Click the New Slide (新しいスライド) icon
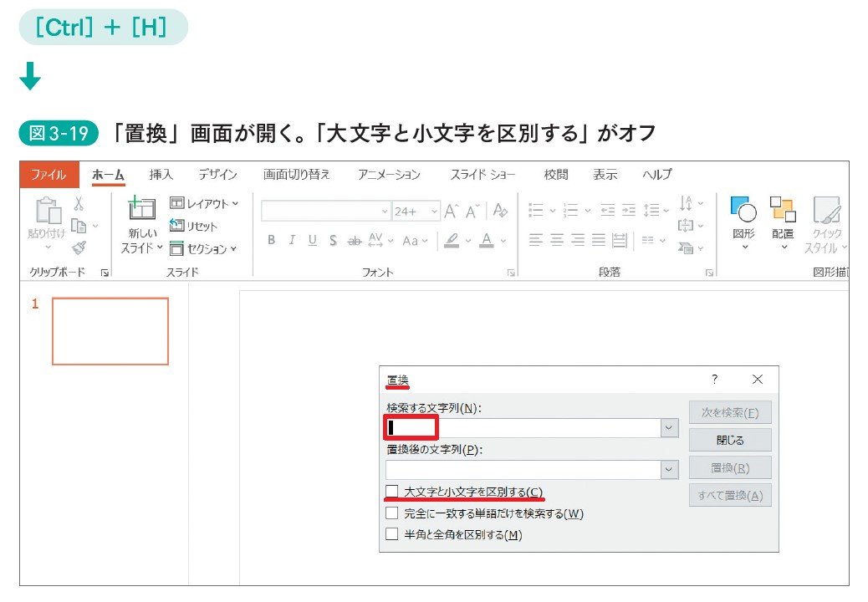 coord(141,211)
